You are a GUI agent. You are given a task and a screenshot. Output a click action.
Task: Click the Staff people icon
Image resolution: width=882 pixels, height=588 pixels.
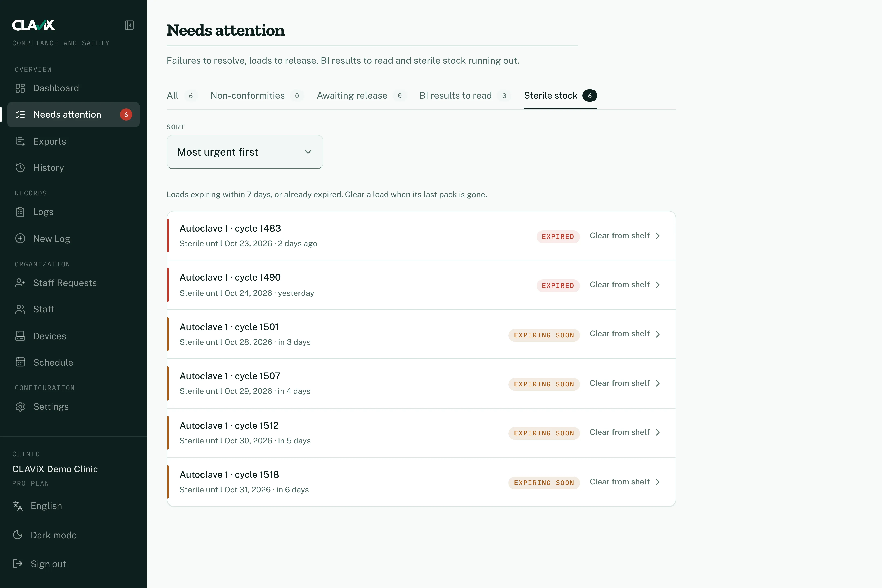click(20, 309)
